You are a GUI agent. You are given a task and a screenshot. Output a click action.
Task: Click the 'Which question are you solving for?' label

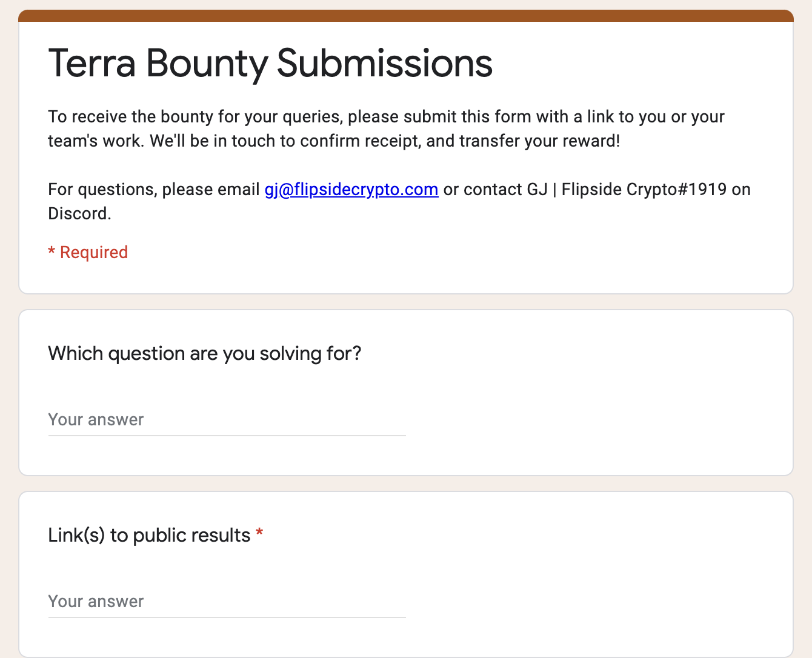[x=204, y=353]
